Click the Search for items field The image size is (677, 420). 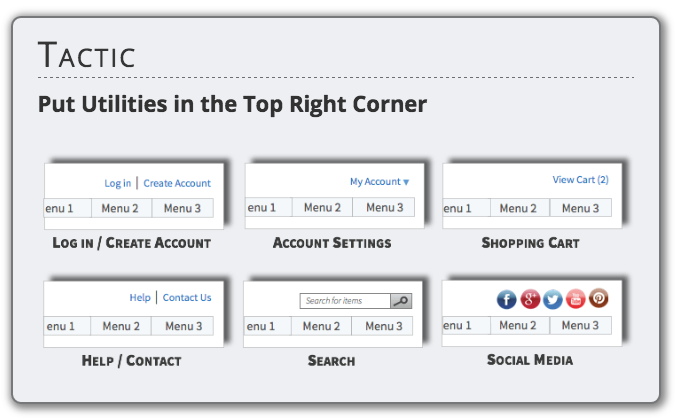pos(345,301)
